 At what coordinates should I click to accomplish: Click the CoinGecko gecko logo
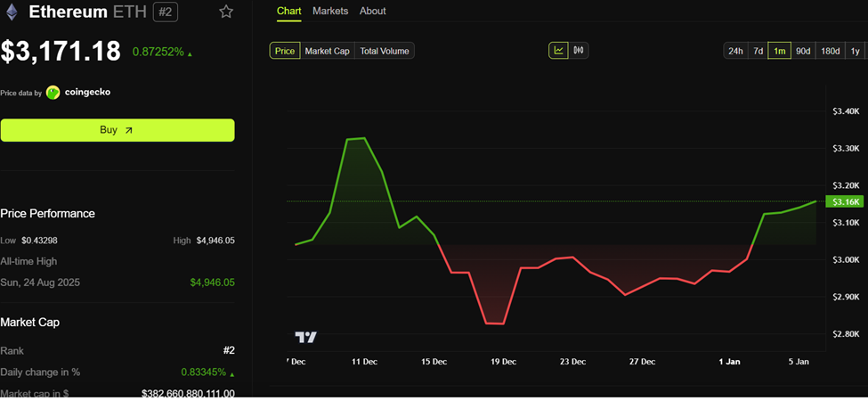[x=53, y=93]
